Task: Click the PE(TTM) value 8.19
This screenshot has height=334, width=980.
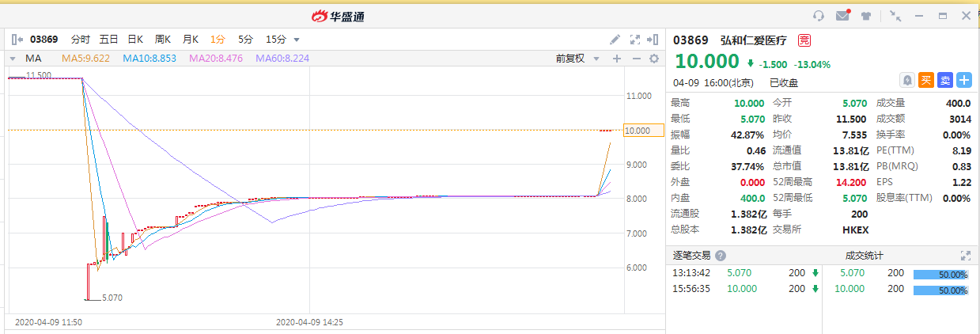Action: 962,150
